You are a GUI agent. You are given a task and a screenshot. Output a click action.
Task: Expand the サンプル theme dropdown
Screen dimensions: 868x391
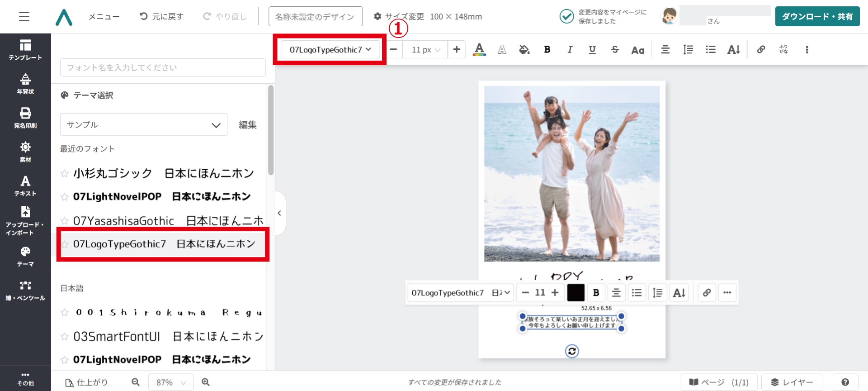coord(144,125)
